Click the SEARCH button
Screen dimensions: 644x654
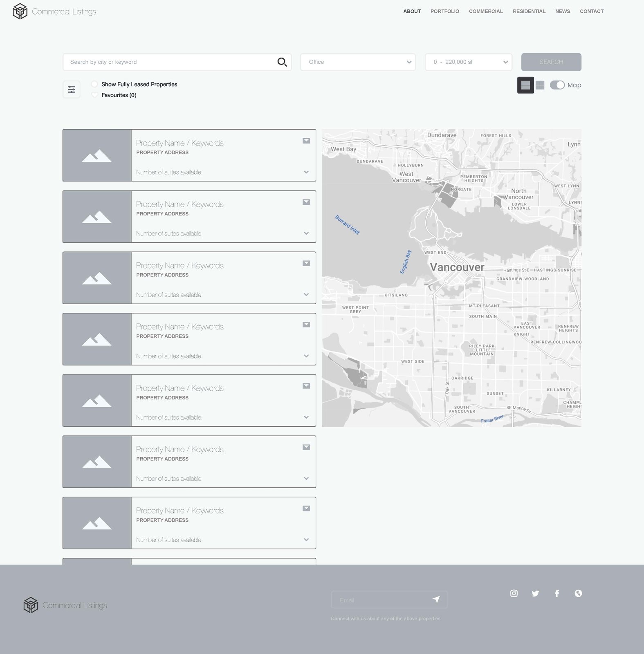(551, 62)
